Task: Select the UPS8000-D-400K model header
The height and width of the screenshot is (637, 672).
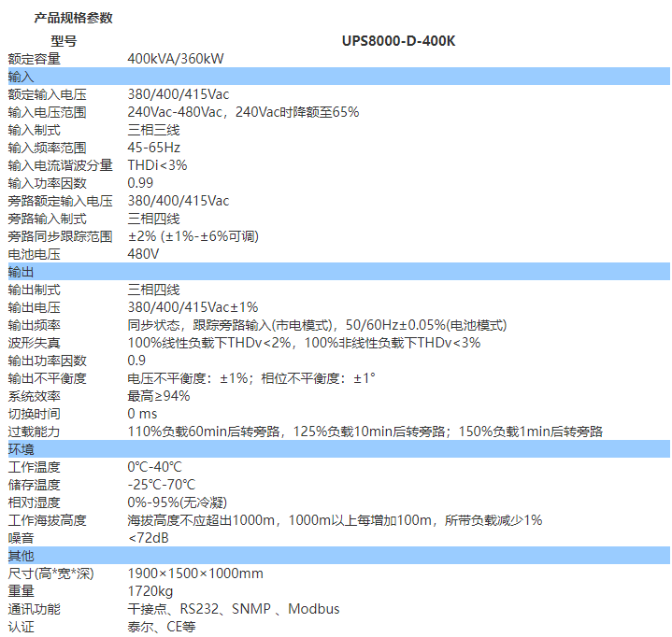Action: [398, 41]
